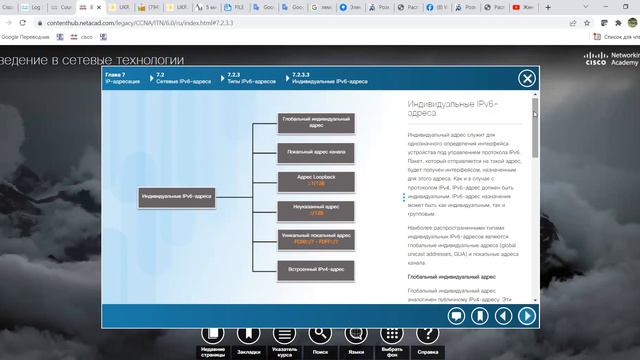The width and height of the screenshot is (640, 360).
Task: Expand the arrow before breadcrumb 7.2
Action: (x=151, y=78)
